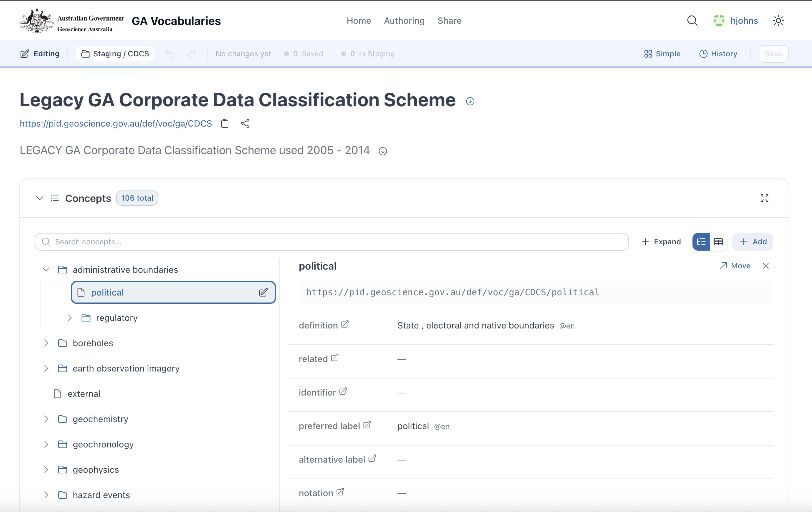Open external link icon next to definition
The width and height of the screenshot is (812, 512).
(345, 324)
